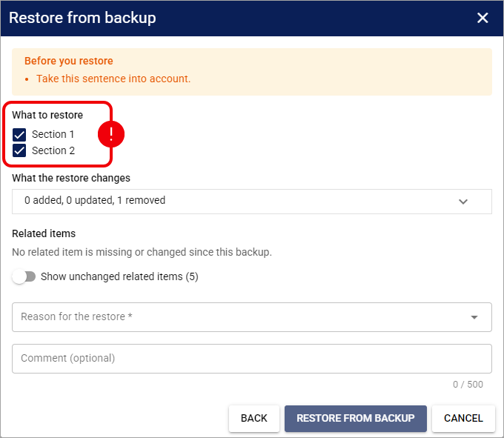Click 'No related item is missing' message

click(142, 252)
